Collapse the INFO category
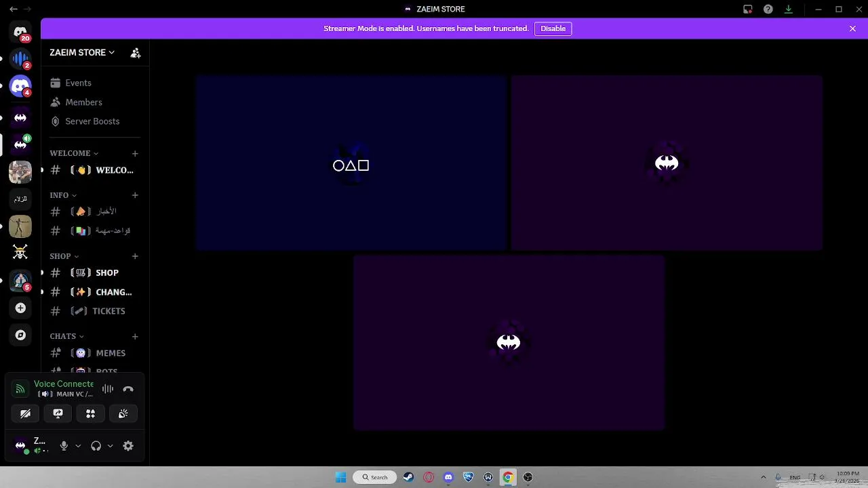The width and height of the screenshot is (868, 488). 62,195
